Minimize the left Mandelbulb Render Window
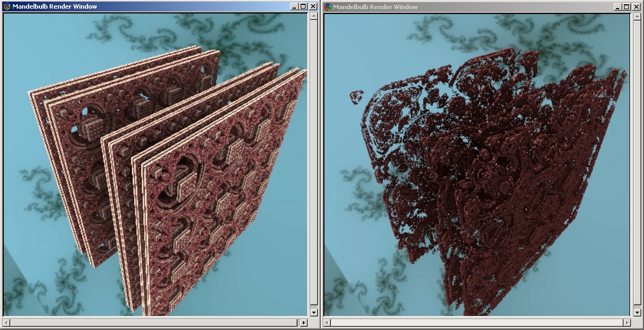This screenshot has height=330, width=644. tap(294, 6)
